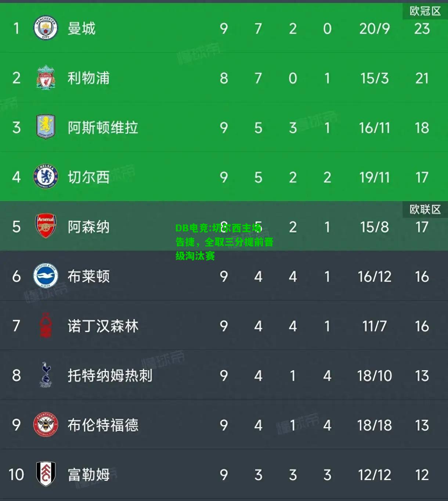Select the Nottingham Forest red tree logo
This screenshot has height=501, width=448.
click(x=46, y=325)
